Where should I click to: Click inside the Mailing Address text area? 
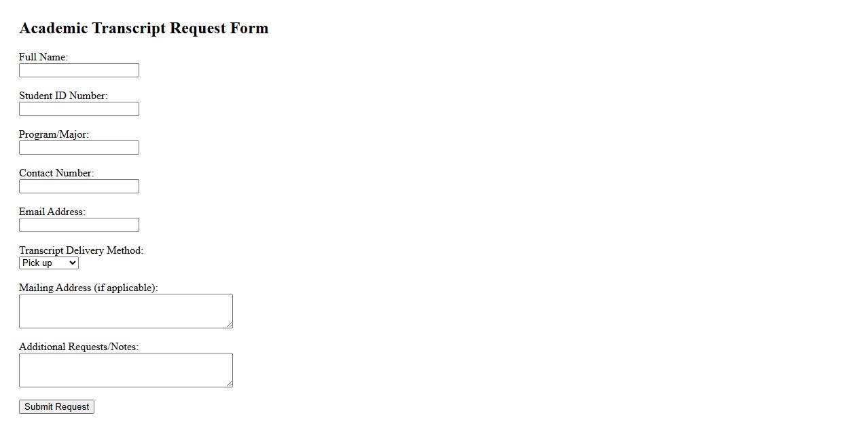(x=126, y=311)
